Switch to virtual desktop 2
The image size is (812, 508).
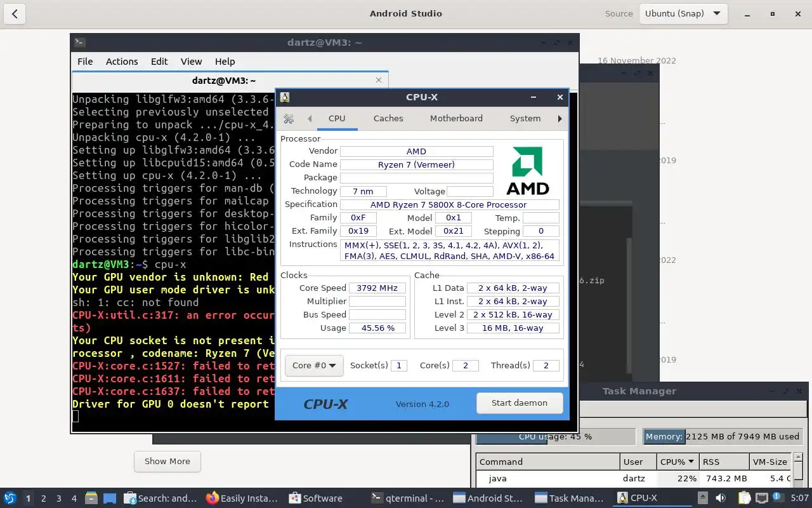(43, 498)
